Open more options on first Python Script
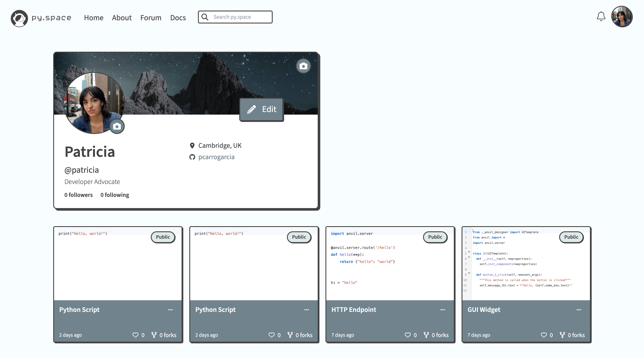Screen dimensions: 644x358 (171, 310)
